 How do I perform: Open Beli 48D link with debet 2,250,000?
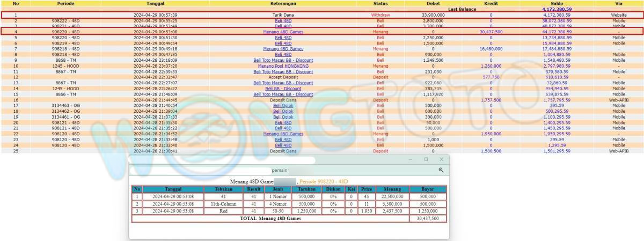pyautogui.click(x=283, y=38)
